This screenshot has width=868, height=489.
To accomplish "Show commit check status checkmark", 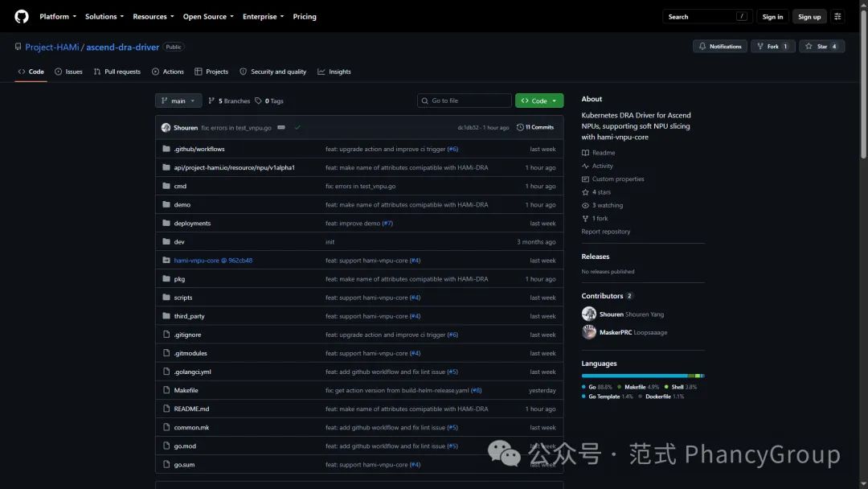I will click(x=297, y=127).
